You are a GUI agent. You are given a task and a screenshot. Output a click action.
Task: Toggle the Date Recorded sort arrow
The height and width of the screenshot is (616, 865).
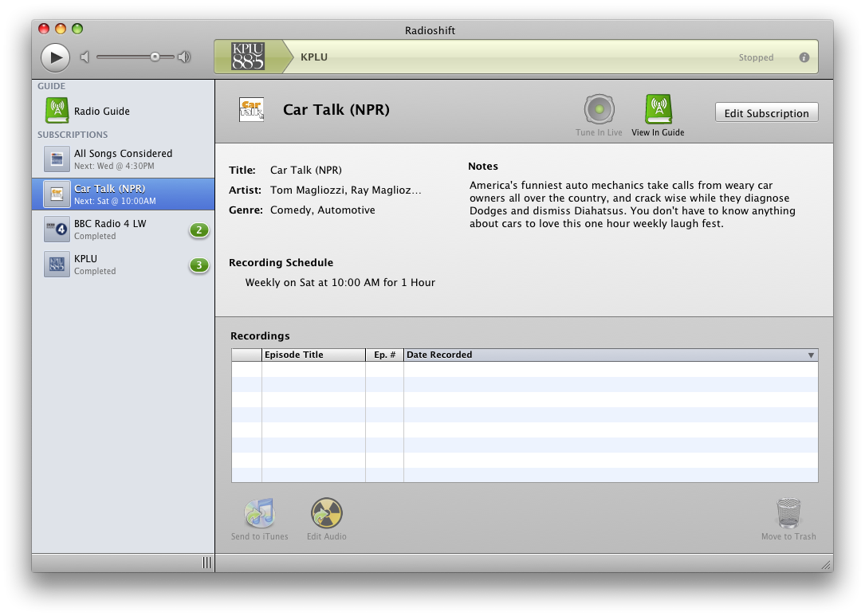pos(811,355)
